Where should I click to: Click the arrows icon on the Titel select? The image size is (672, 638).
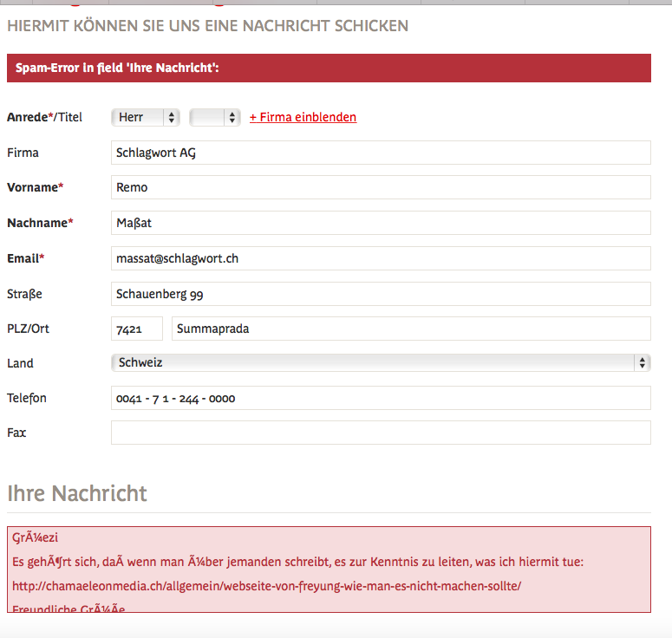pos(232,117)
